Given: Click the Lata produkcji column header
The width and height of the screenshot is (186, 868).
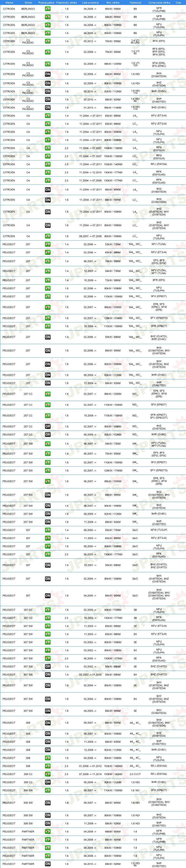Looking at the screenshot, I should click(90, 2).
